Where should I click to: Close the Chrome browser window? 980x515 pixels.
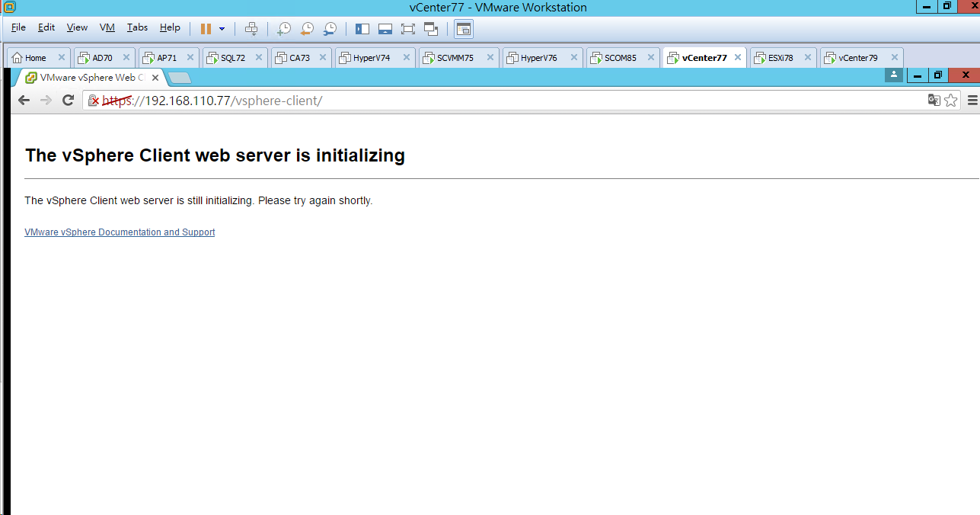965,75
